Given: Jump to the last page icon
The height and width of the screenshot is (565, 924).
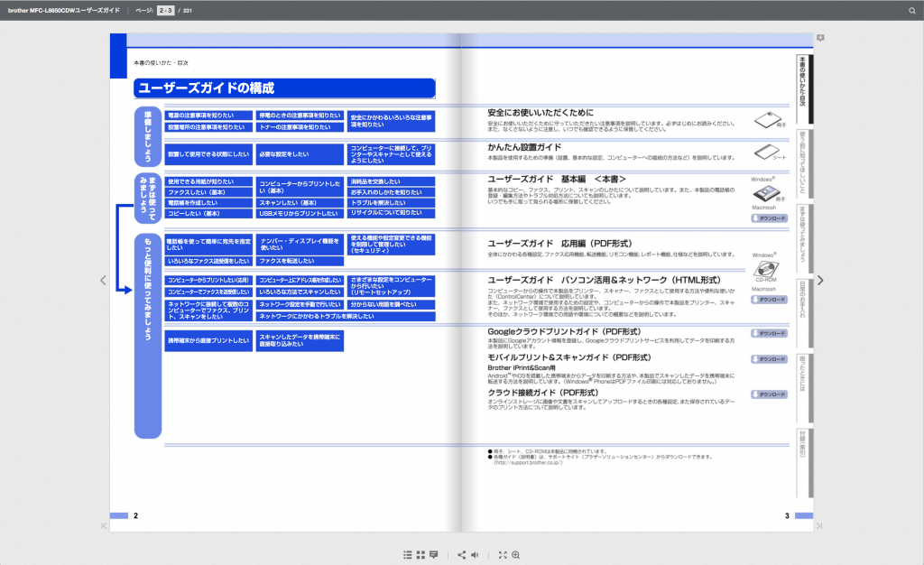Looking at the screenshot, I should point(819,525).
